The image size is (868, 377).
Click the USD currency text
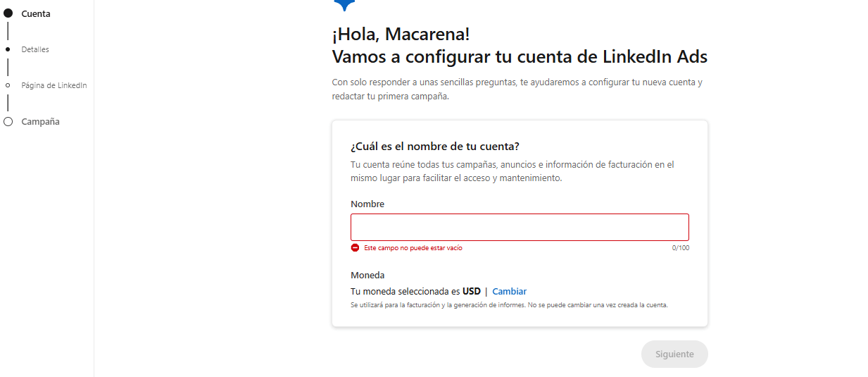pos(472,291)
